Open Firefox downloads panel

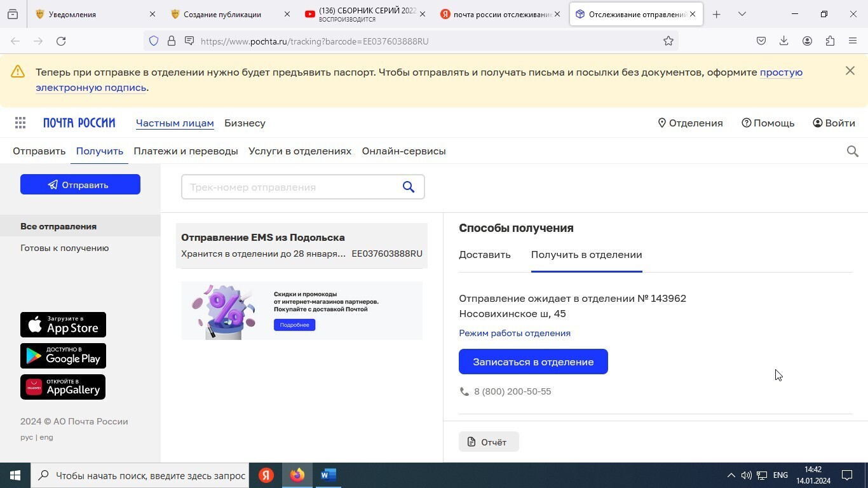(783, 41)
